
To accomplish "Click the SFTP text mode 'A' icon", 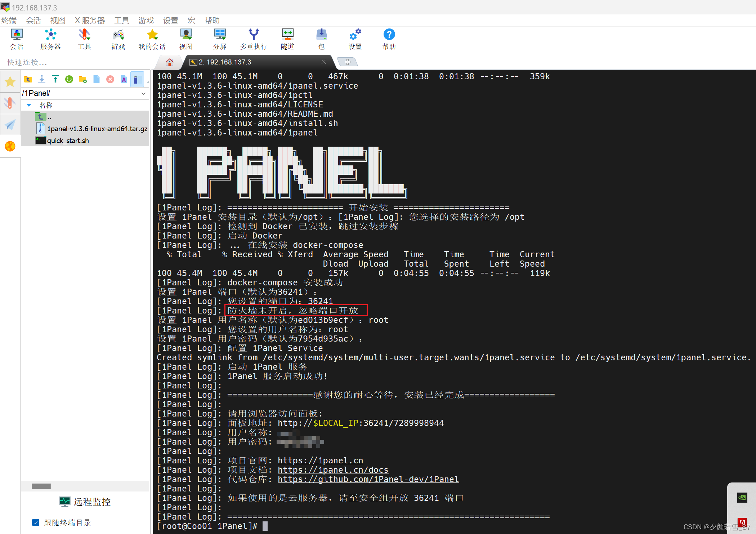I will click(124, 79).
